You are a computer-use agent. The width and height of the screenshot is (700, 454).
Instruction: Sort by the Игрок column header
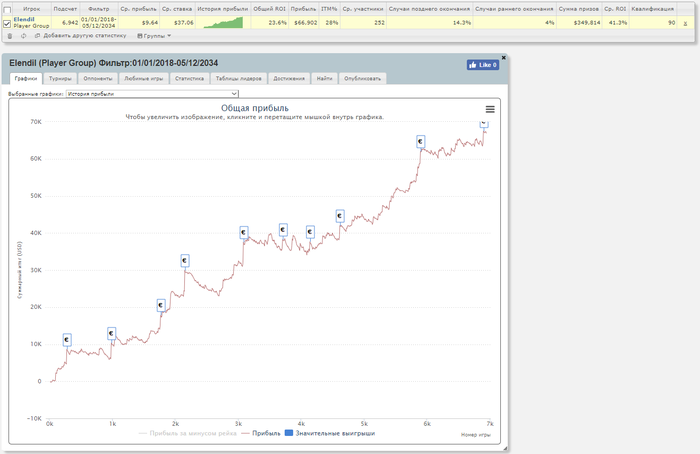pyautogui.click(x=32, y=9)
